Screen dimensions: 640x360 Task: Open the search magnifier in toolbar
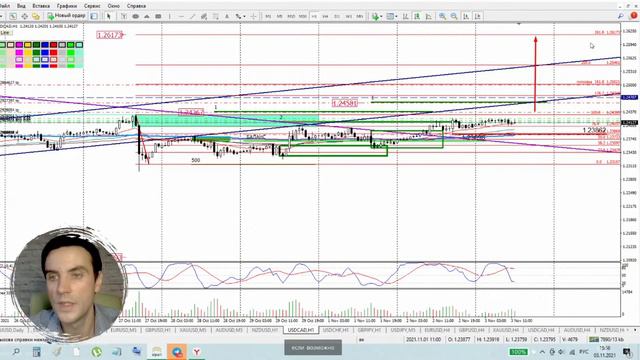point(621,16)
